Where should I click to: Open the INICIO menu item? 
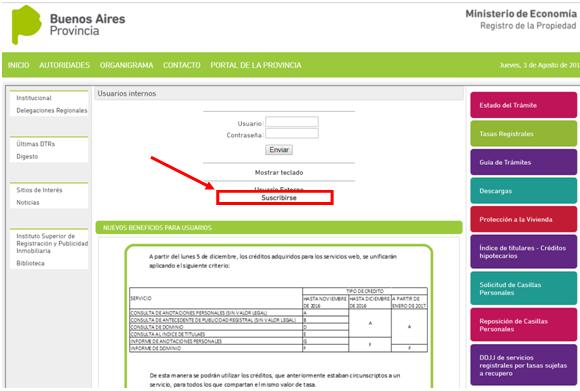18,65
